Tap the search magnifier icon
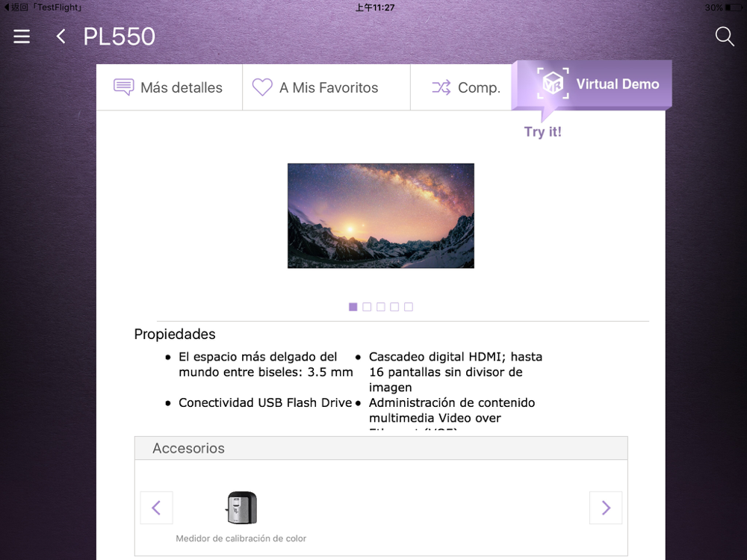The image size is (747, 560). pos(725,36)
